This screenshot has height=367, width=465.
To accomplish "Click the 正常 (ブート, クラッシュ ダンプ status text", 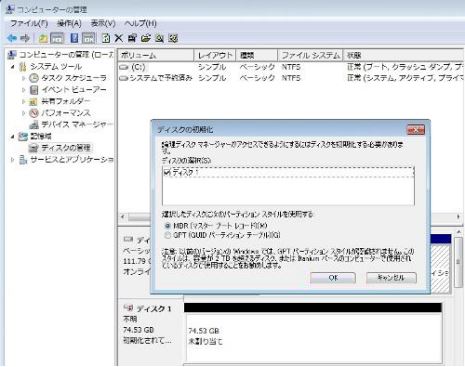I will 405,67.
